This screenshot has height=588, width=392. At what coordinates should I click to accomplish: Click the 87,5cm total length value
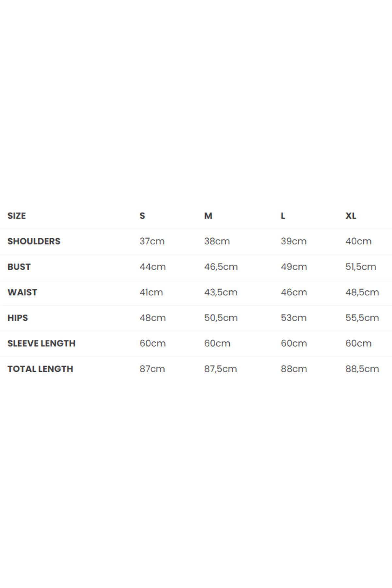tap(220, 369)
